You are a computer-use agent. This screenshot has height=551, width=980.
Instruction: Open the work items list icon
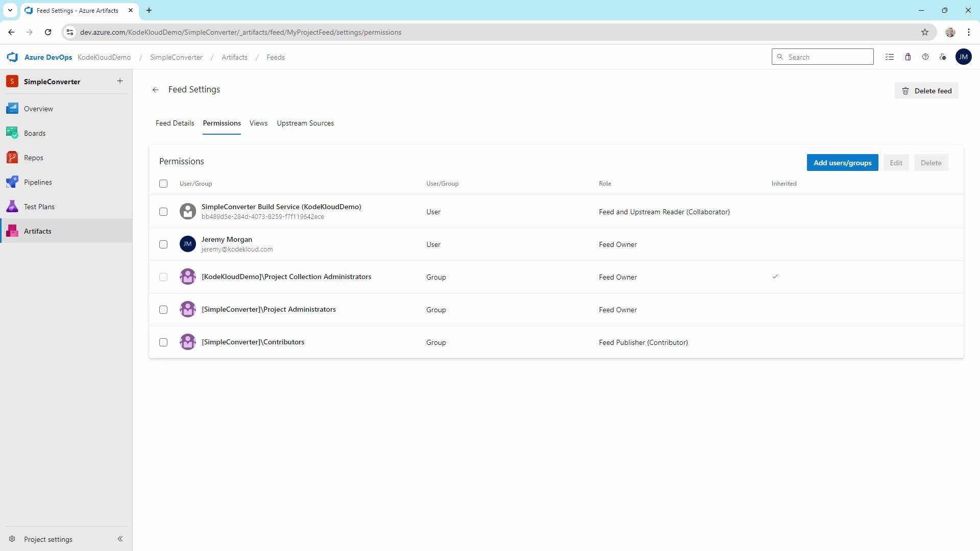click(x=890, y=57)
